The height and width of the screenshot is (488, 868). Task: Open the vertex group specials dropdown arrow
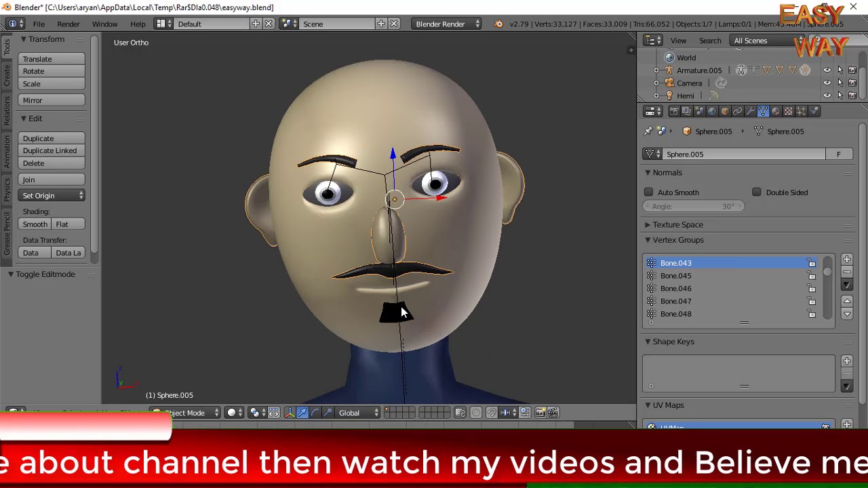pyautogui.click(x=846, y=285)
